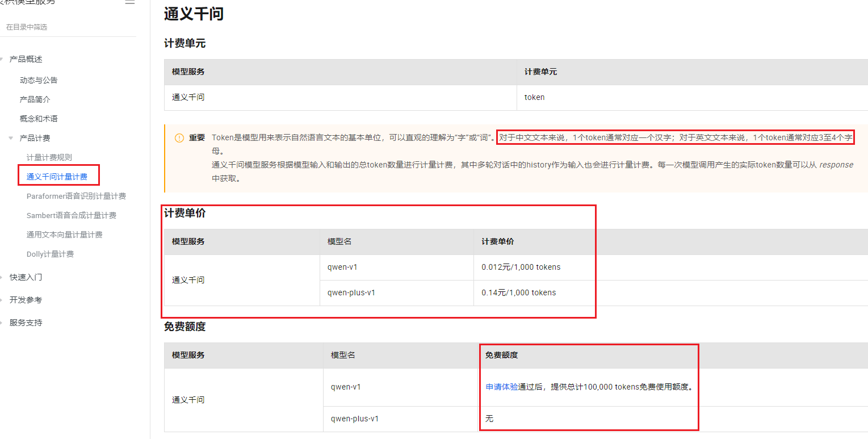Open Paraformer语音识别计量计费 page
The width and height of the screenshot is (868, 439).
(x=76, y=196)
